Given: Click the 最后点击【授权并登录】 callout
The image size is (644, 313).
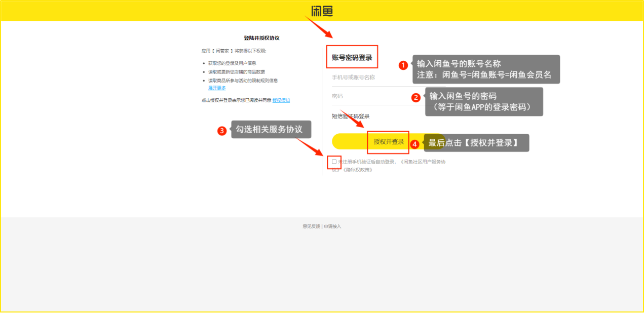Looking at the screenshot, I should [x=473, y=143].
